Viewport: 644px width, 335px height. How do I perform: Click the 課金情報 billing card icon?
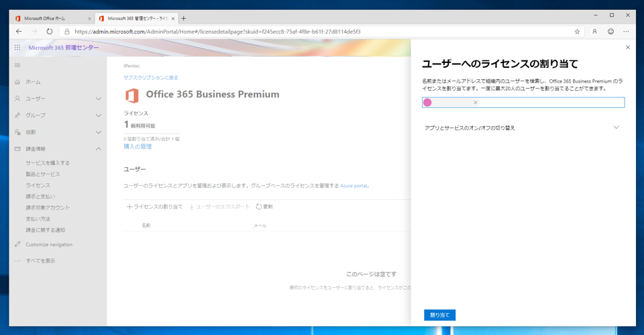point(17,149)
